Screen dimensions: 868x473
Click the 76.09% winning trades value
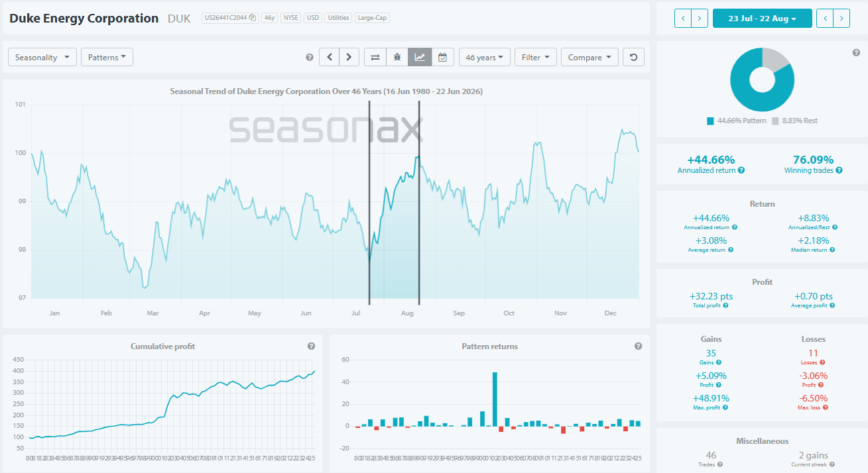point(813,160)
